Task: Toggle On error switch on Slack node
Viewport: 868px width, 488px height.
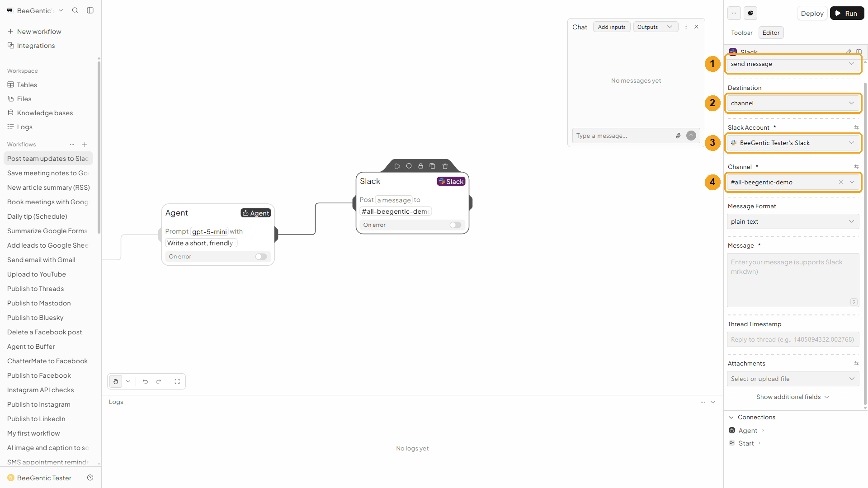Action: coord(455,225)
